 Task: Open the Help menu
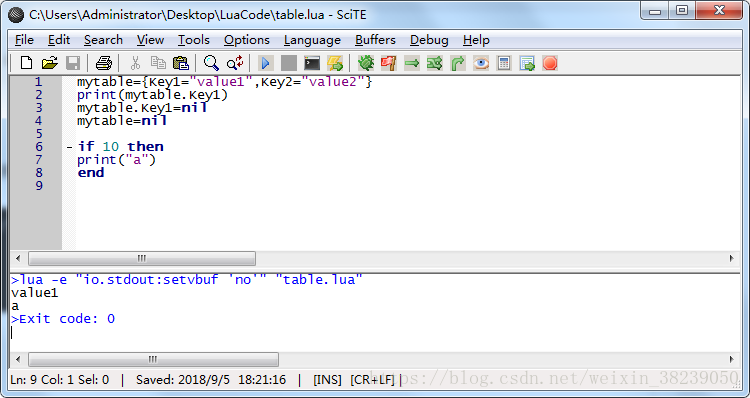point(476,40)
